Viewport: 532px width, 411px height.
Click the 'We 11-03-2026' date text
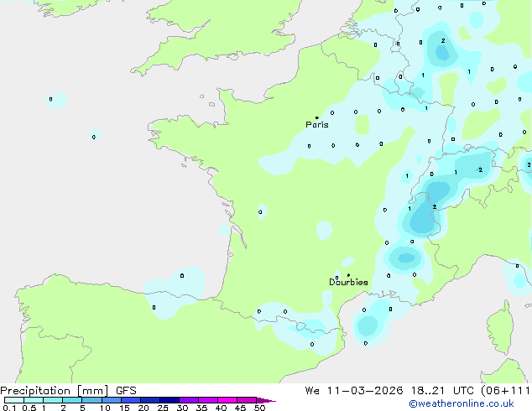click(354, 391)
